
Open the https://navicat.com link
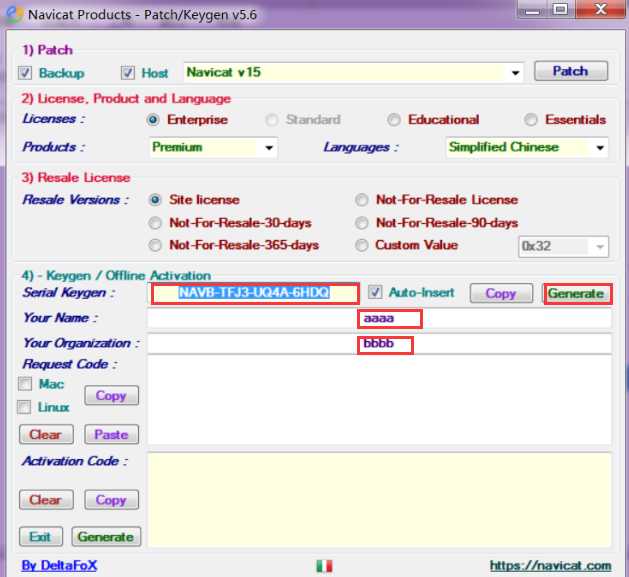(550, 566)
